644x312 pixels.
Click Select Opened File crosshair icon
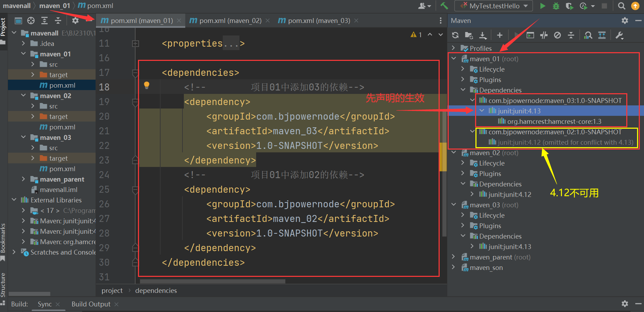tap(31, 21)
